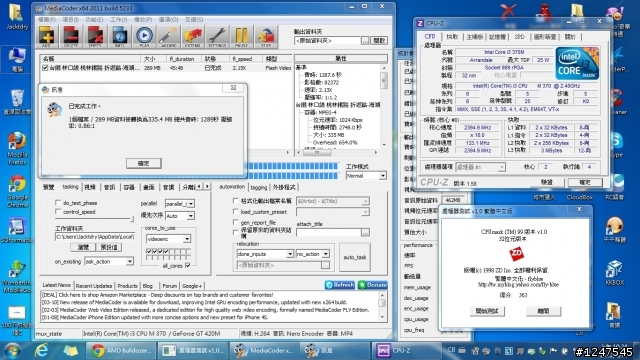The width and height of the screenshot is (640, 360).
Task: Click the Donate button
Action: (x=372, y=285)
